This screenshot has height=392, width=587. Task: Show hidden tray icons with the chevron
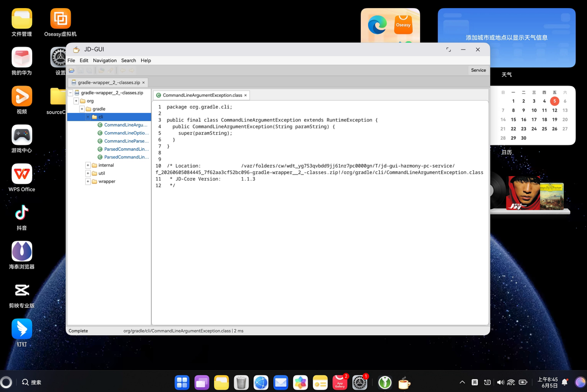pos(462,382)
